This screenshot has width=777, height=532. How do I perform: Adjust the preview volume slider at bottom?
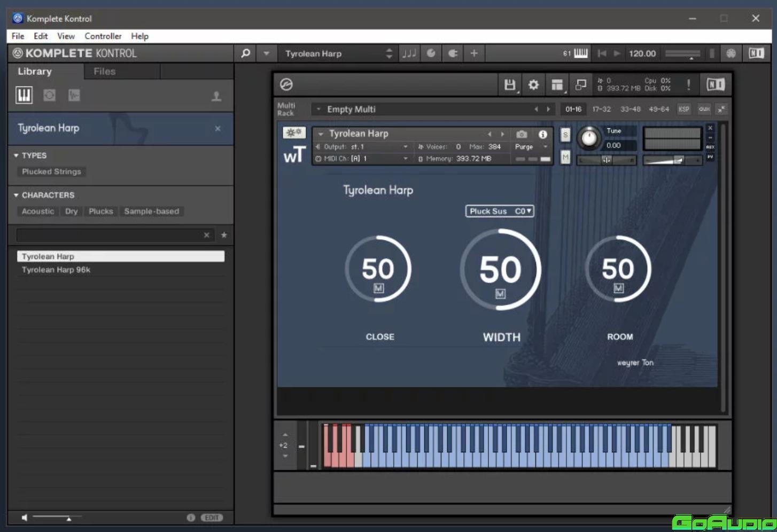coord(57,517)
